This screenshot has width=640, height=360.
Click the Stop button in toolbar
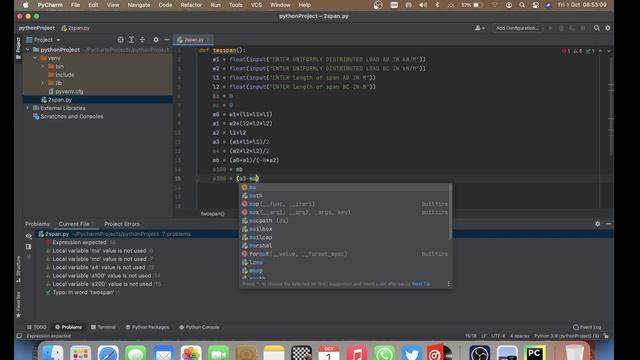click(583, 28)
